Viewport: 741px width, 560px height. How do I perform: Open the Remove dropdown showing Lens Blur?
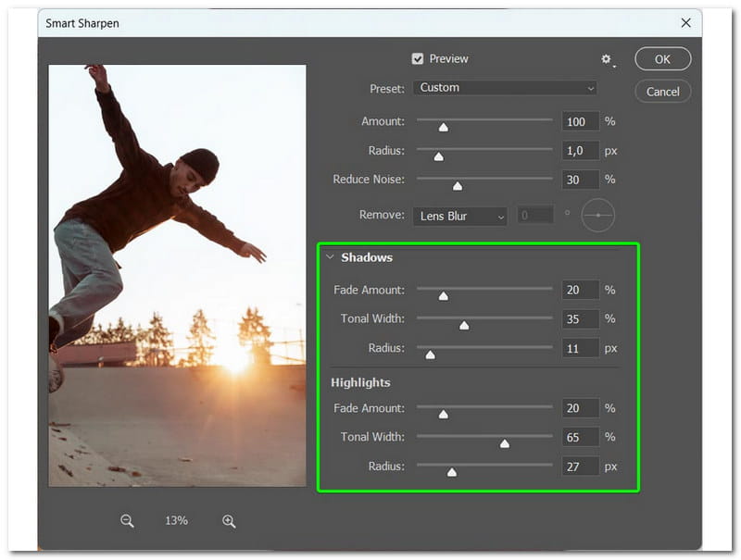(459, 217)
